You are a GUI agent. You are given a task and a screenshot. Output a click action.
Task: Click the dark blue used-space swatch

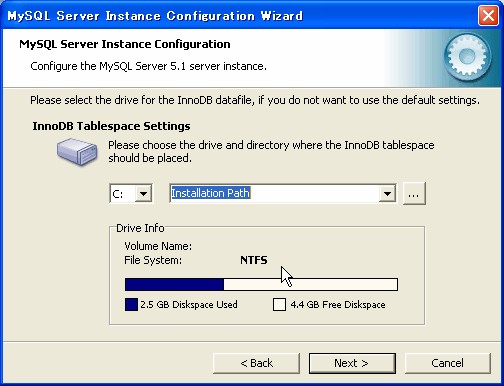(131, 304)
